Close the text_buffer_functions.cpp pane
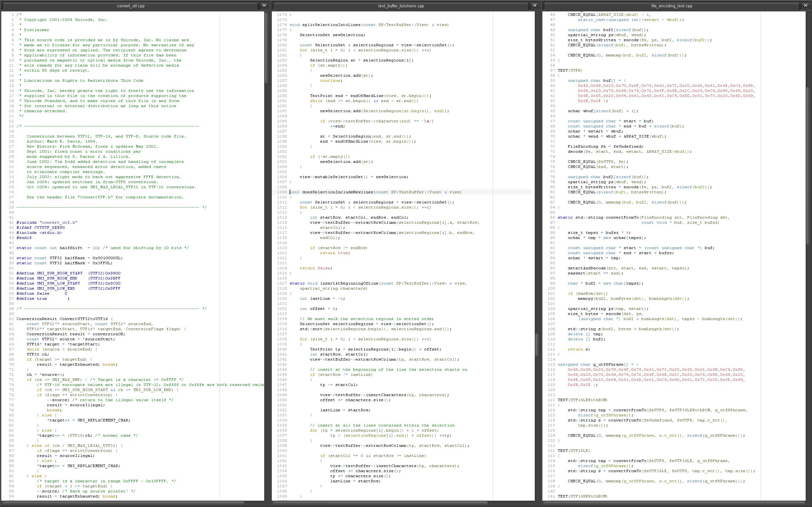Viewport: 812px width, 507px height. tap(534, 6)
